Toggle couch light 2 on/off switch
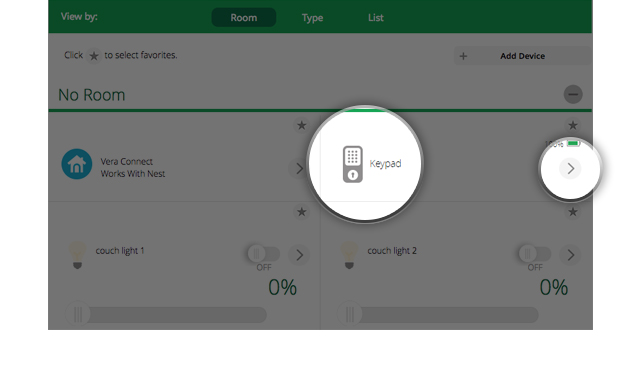 click(535, 254)
